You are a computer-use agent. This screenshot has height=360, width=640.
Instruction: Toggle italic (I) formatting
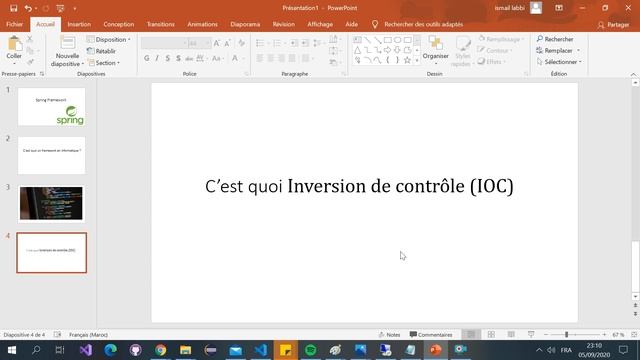(x=157, y=59)
